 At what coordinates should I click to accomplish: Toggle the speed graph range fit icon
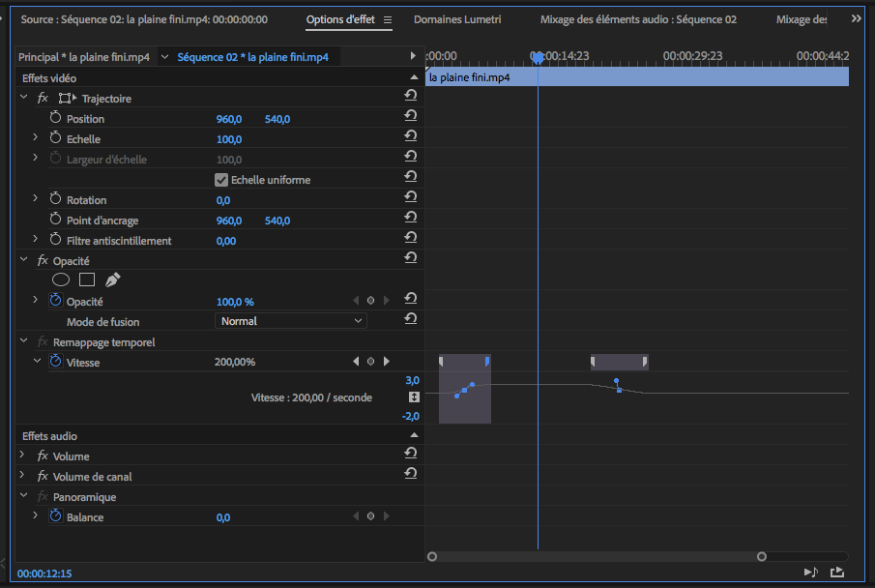[x=414, y=397]
